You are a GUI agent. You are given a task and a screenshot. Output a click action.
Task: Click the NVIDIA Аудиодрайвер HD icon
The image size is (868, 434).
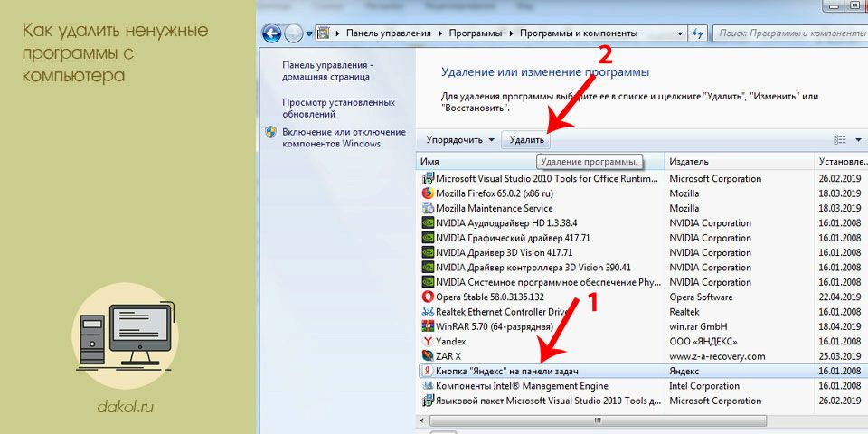point(428,223)
